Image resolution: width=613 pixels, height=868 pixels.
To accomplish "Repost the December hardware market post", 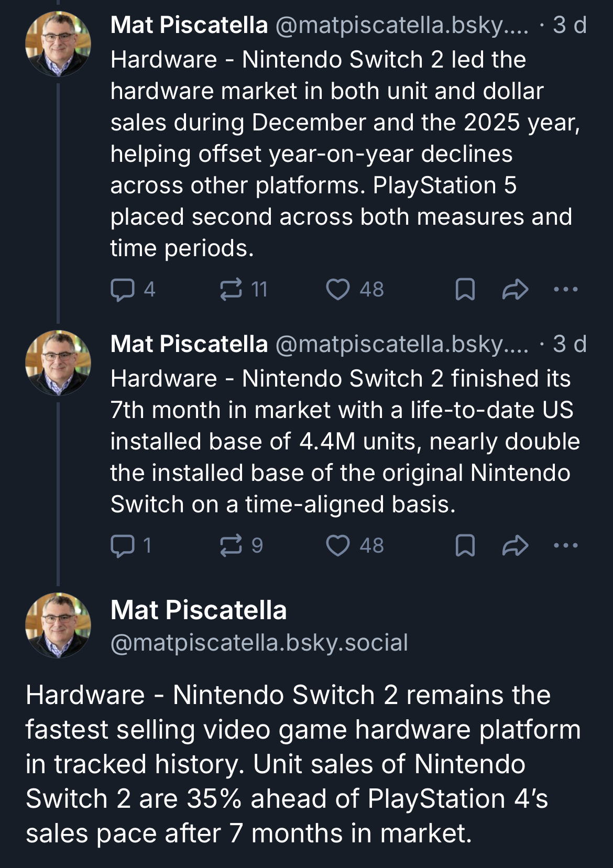I will 231,290.
